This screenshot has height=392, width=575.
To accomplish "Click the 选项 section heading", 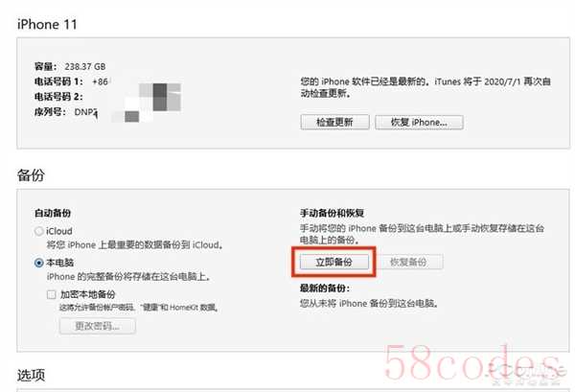I will coord(32,375).
